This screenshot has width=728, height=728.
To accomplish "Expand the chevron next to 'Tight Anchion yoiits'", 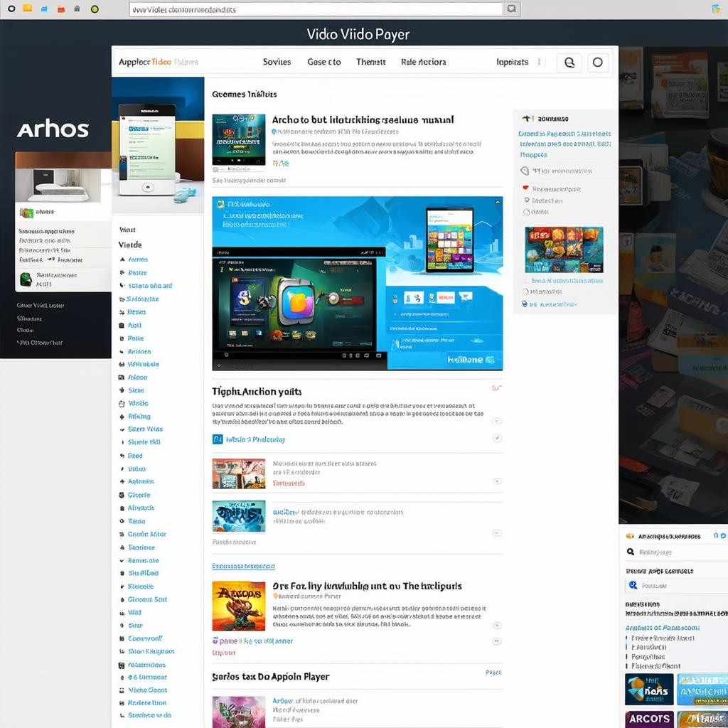I will click(496, 388).
